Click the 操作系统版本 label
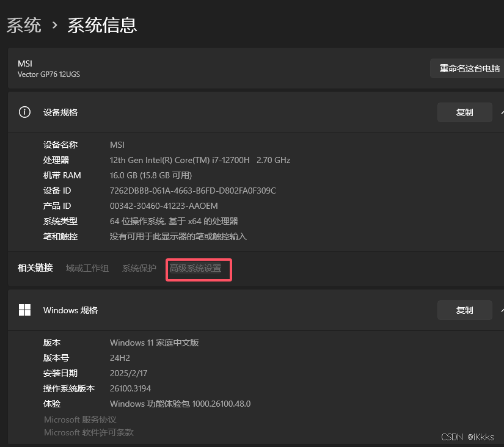Image resolution: width=504 pixels, height=447 pixels. 69,388
